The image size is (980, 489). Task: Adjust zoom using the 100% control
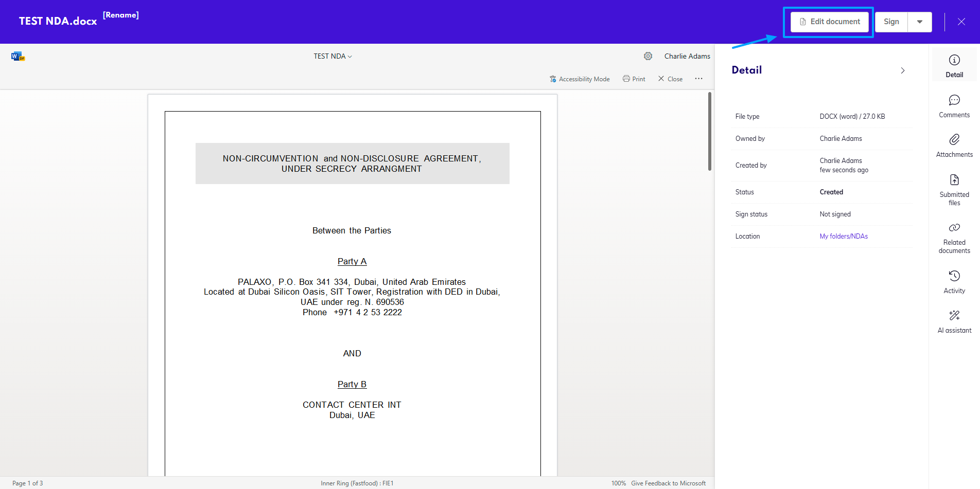618,483
